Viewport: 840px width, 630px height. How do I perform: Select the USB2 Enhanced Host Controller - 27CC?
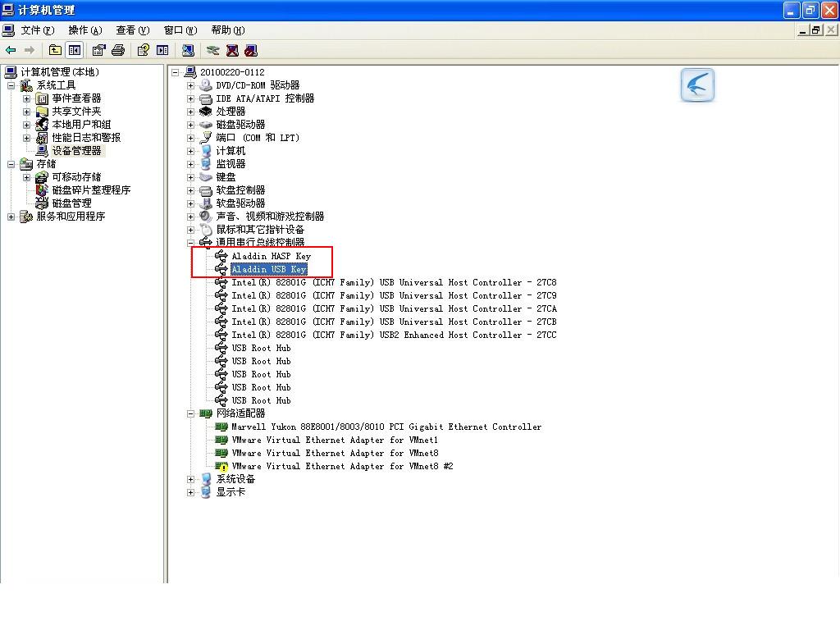(394, 335)
